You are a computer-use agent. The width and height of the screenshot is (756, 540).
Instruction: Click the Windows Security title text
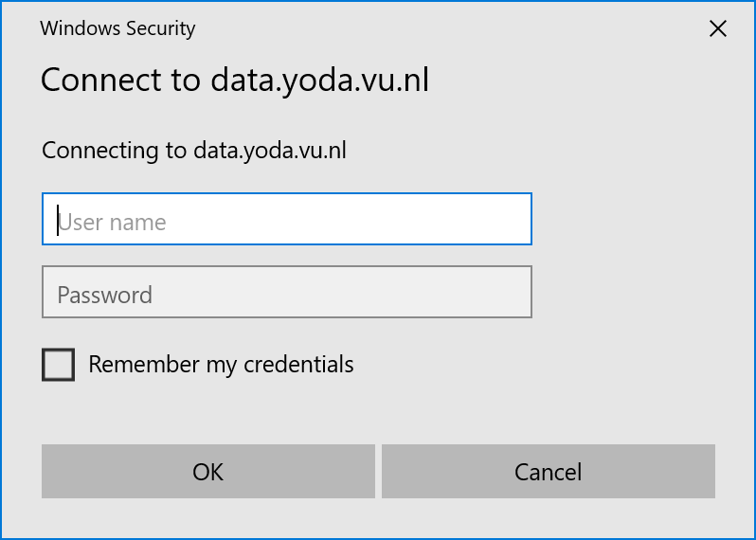(117, 28)
